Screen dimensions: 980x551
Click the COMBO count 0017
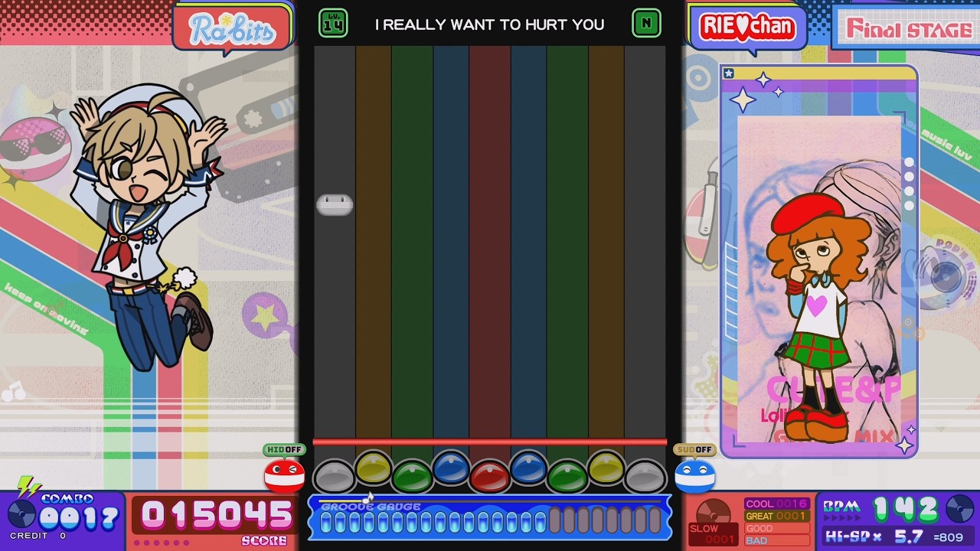[80, 518]
